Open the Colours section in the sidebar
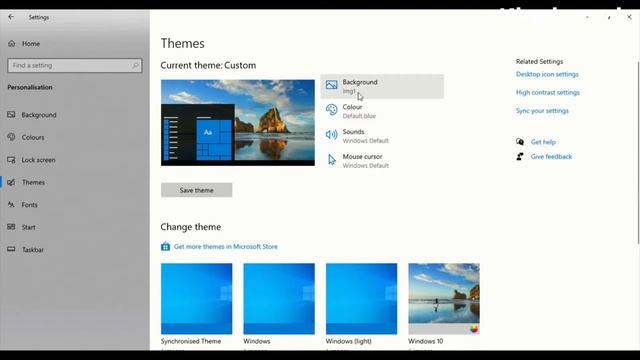This screenshot has height=360, width=640. (x=33, y=138)
